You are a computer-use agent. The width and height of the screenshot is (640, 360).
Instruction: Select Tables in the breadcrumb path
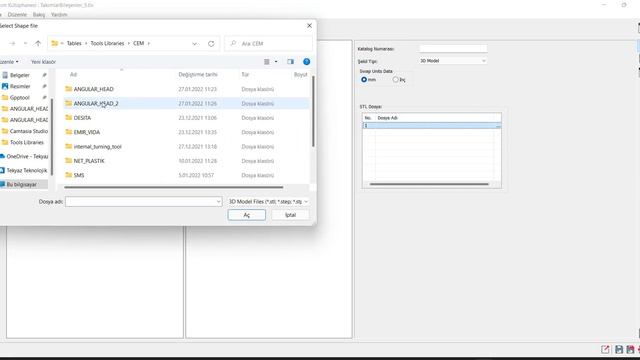click(74, 43)
